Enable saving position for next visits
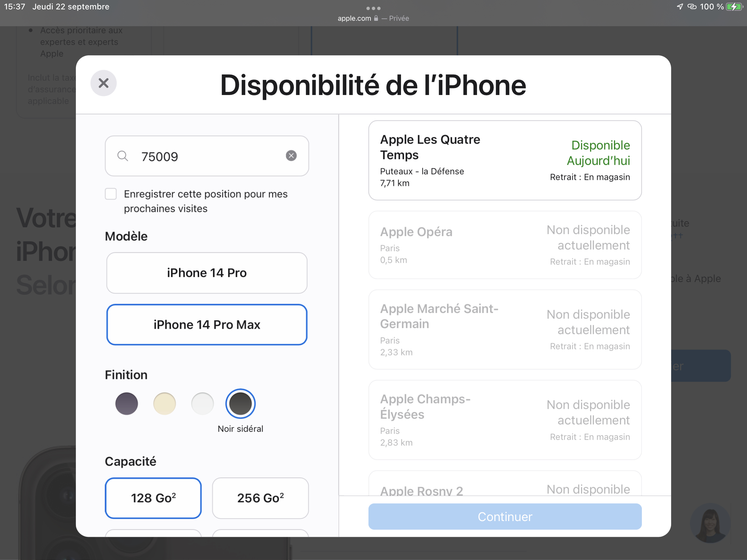747x560 pixels. pos(111,194)
